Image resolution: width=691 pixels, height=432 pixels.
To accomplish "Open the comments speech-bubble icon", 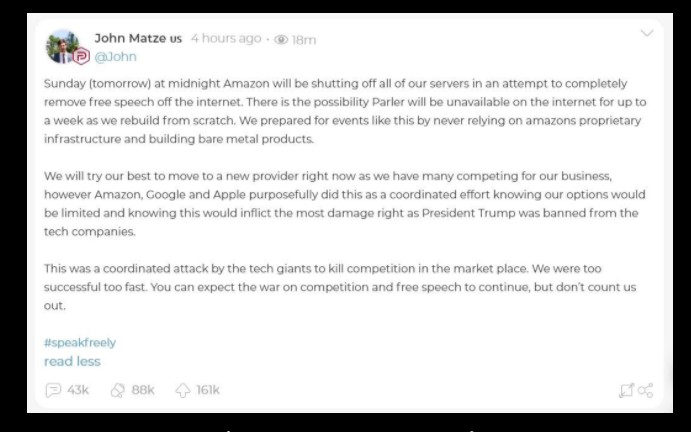I will 53,390.
